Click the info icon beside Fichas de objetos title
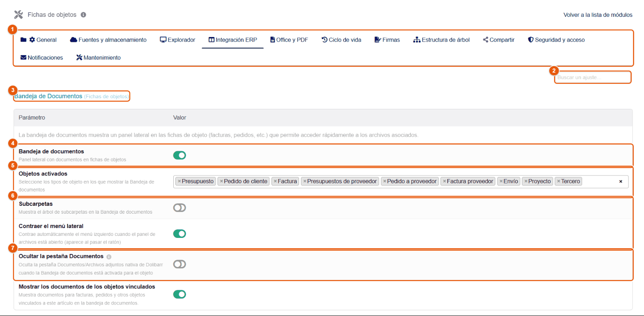Image resolution: width=644 pixels, height=316 pixels. pyautogui.click(x=83, y=15)
